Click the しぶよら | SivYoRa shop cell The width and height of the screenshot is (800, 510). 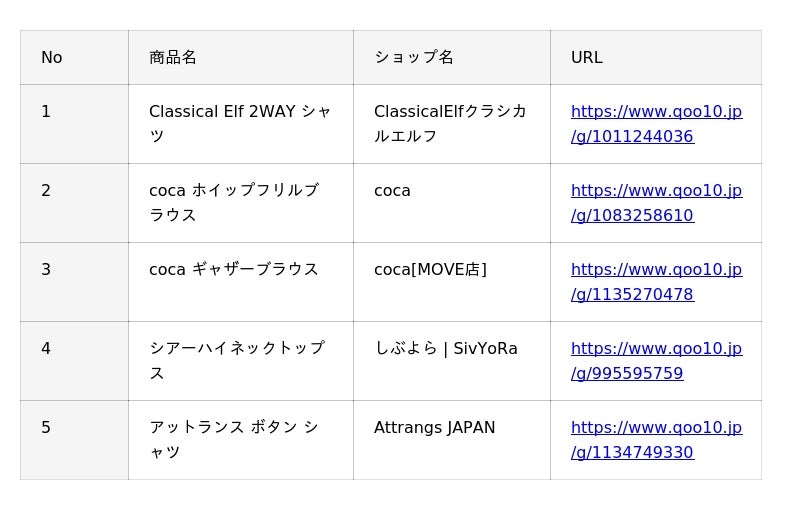click(x=446, y=349)
